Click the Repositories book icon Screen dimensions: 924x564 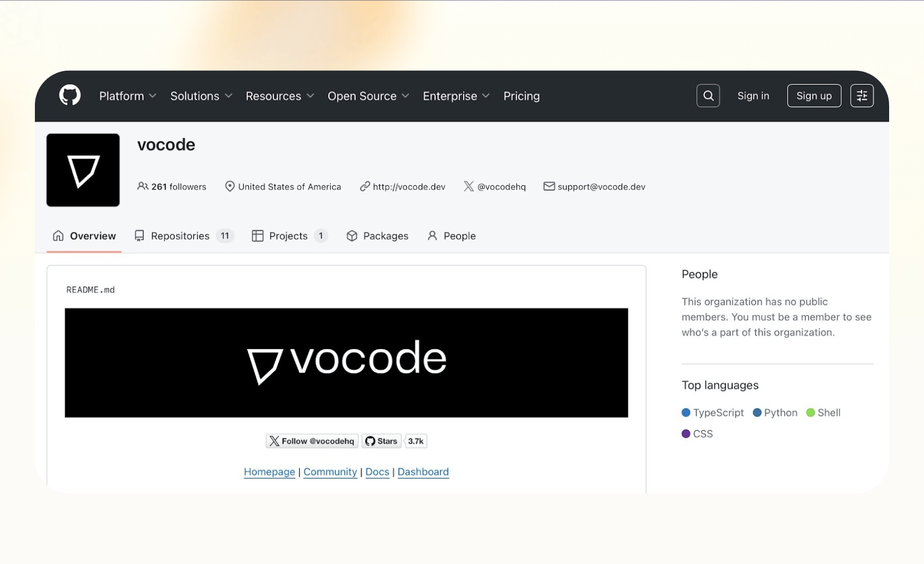[139, 236]
